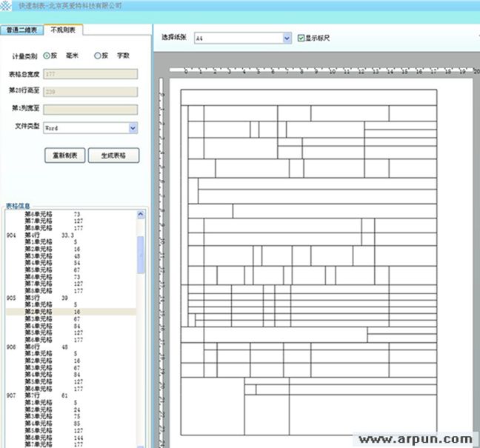
Task: Select the 不规则表 tab
Action: pos(63,30)
